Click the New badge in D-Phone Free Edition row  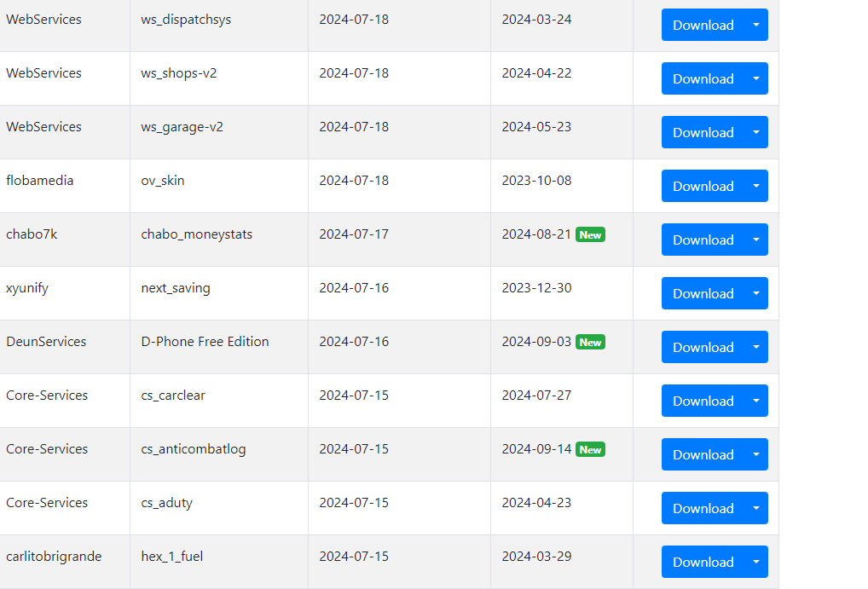(590, 342)
